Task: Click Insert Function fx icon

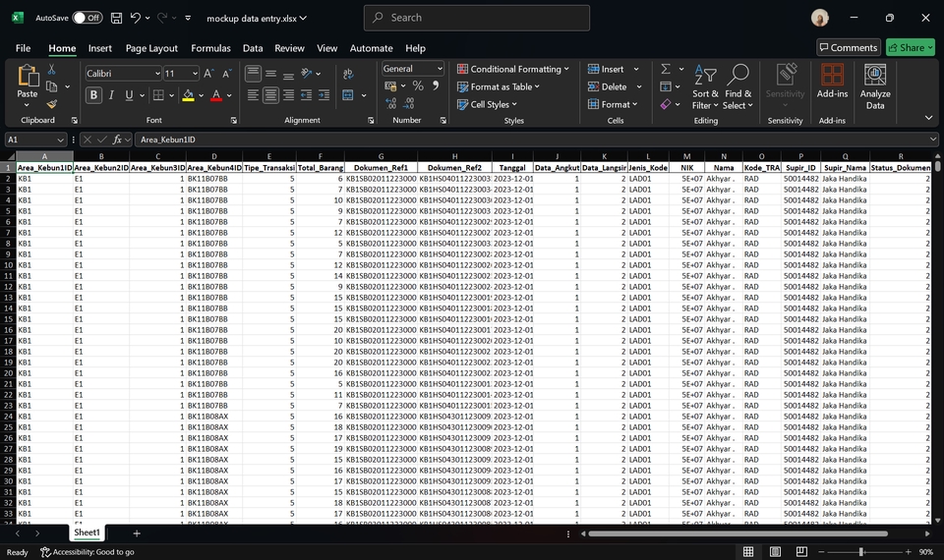Action: click(x=117, y=140)
